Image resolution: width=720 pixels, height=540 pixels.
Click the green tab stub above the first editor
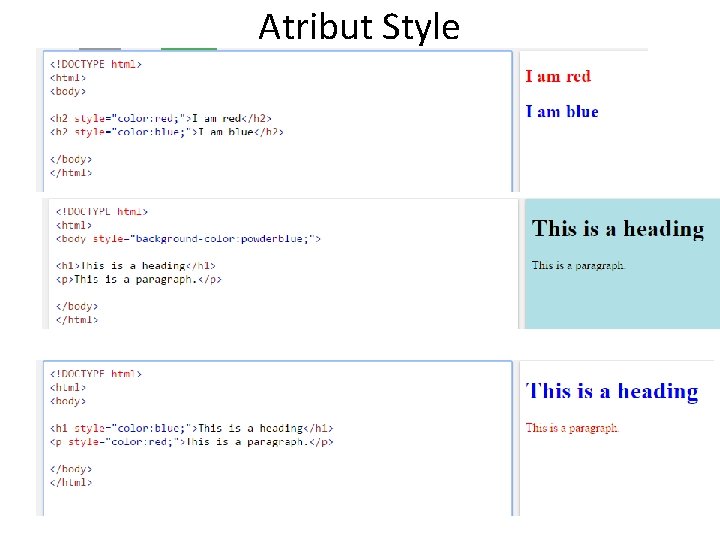tap(189, 49)
